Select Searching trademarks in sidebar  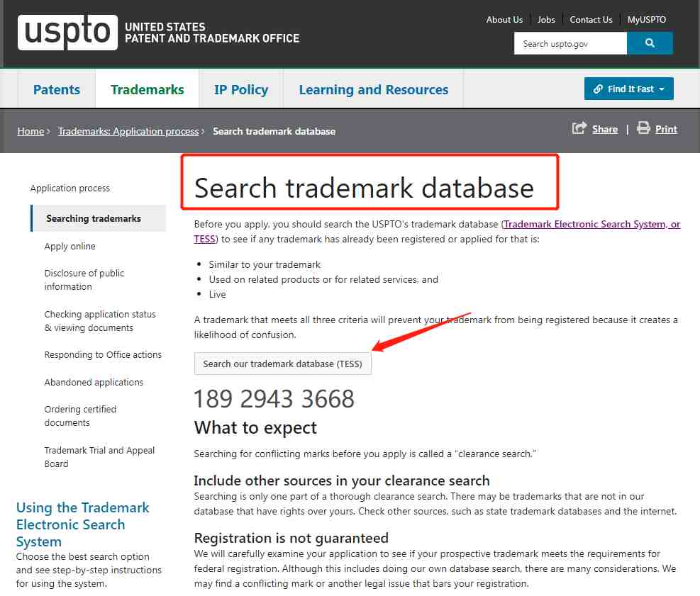[x=99, y=218]
